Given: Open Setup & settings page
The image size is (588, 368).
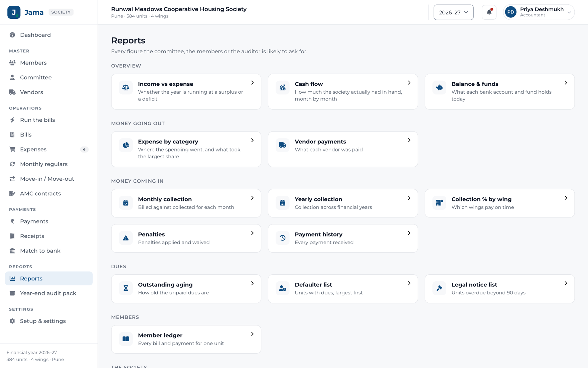Looking at the screenshot, I should 49,321.
